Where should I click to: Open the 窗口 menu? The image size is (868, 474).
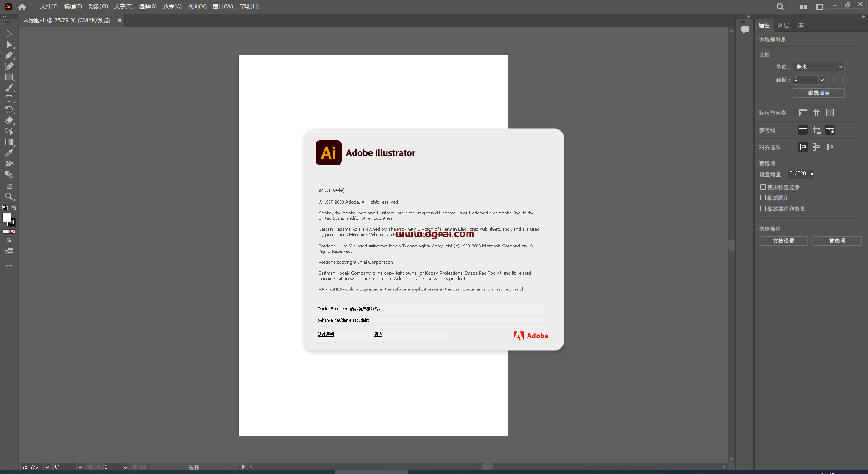pos(222,6)
